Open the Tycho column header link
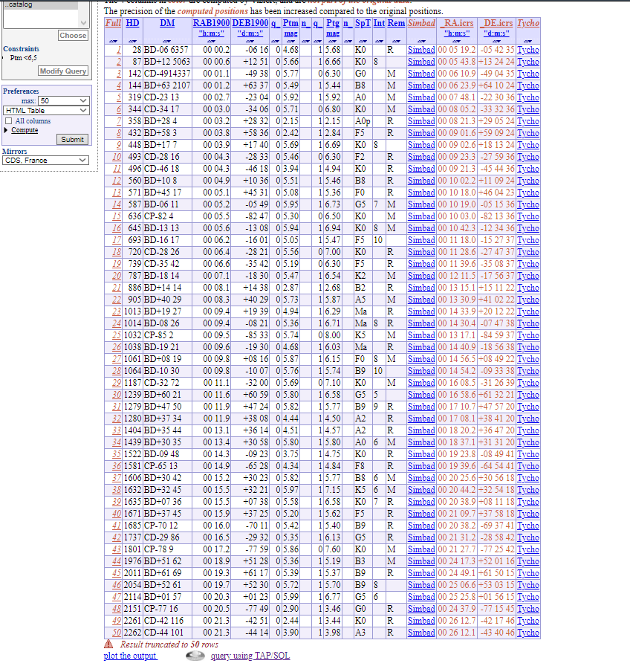The image size is (630, 672). coord(528,23)
